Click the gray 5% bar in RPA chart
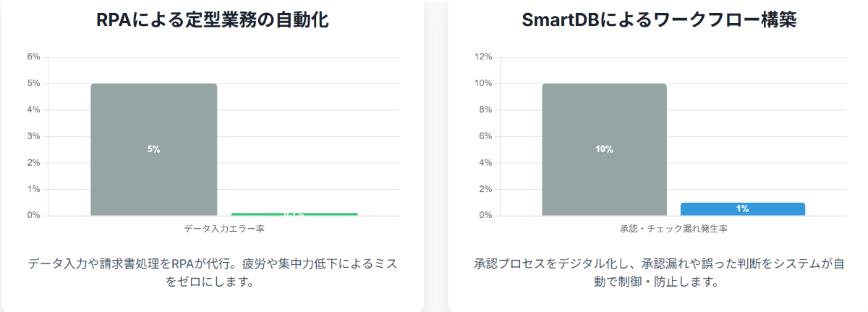Screen dimensions: 868x312 point(153,149)
